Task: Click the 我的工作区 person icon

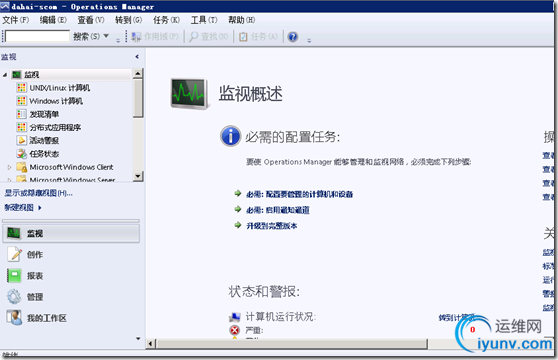Action: pyautogui.click(x=14, y=318)
